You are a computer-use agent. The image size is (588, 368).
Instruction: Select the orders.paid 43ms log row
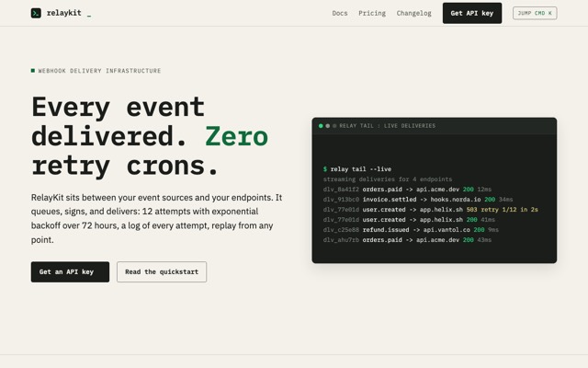coord(407,240)
